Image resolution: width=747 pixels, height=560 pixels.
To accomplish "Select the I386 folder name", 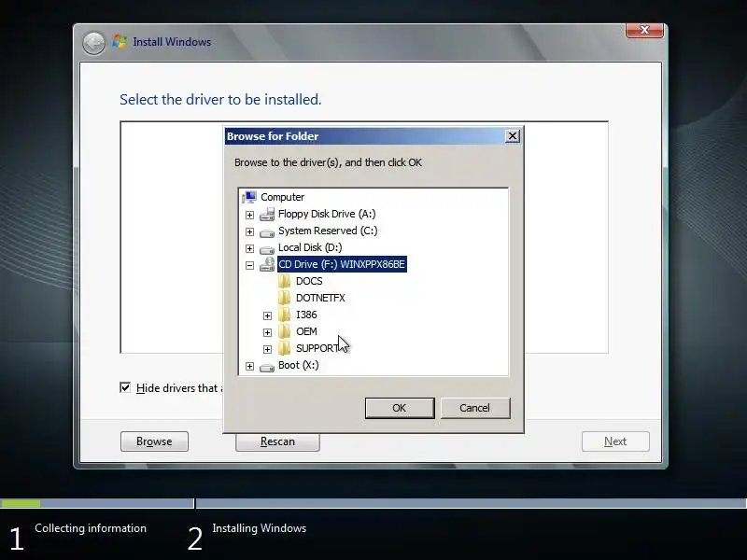I will [x=306, y=315].
